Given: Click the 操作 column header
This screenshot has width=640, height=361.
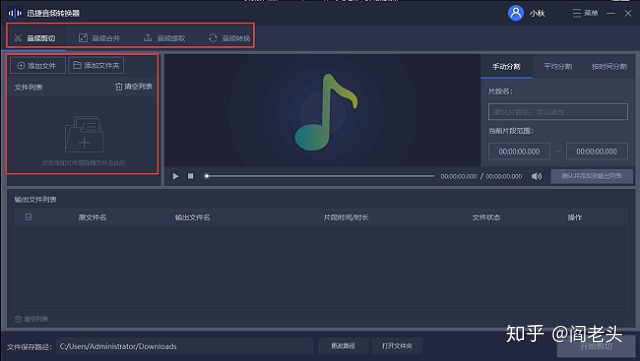Looking at the screenshot, I should pos(575,217).
